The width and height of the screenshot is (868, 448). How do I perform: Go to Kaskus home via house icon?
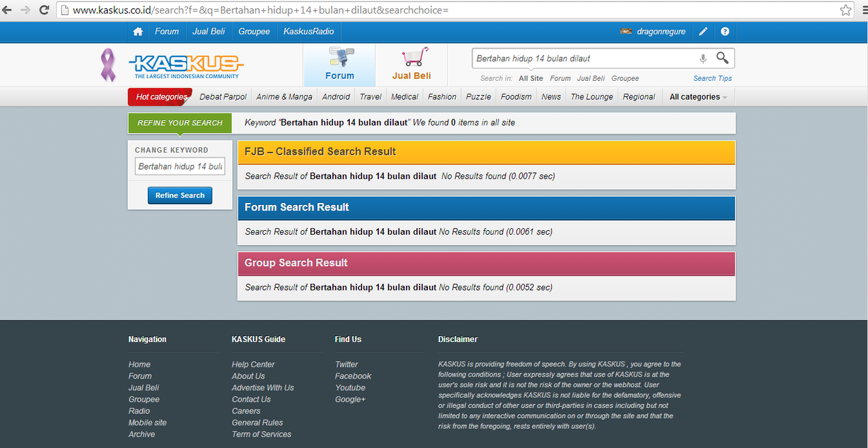pyautogui.click(x=138, y=31)
